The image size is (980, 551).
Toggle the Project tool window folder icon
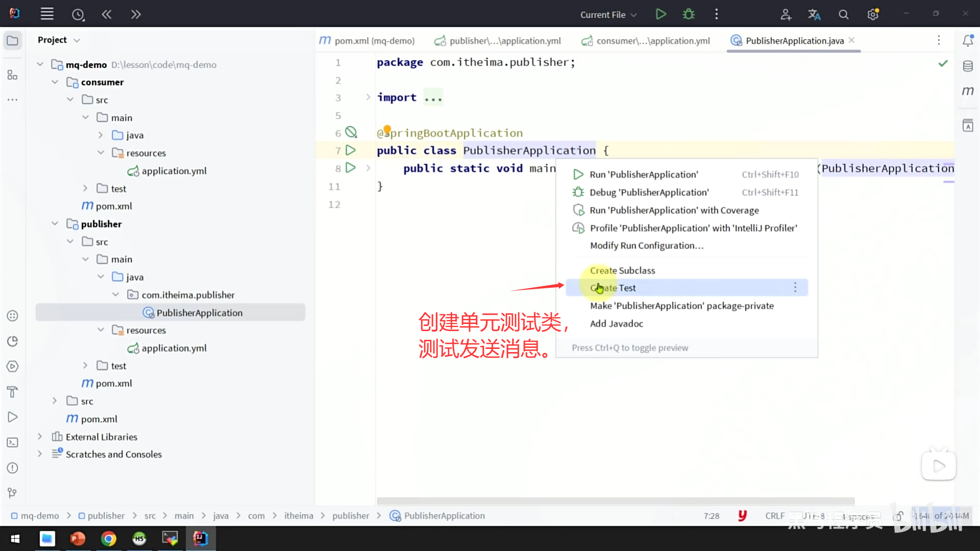(x=13, y=40)
